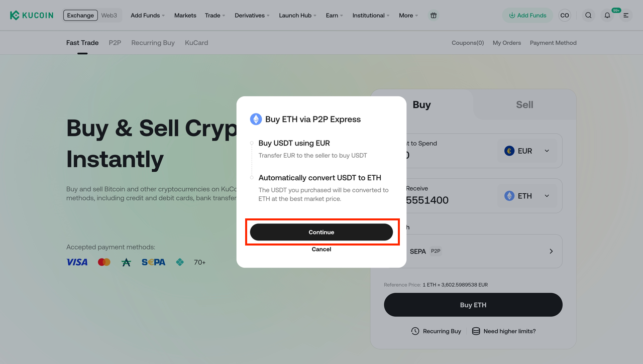Click the KuCoin logo
643x364 pixels.
32,15
